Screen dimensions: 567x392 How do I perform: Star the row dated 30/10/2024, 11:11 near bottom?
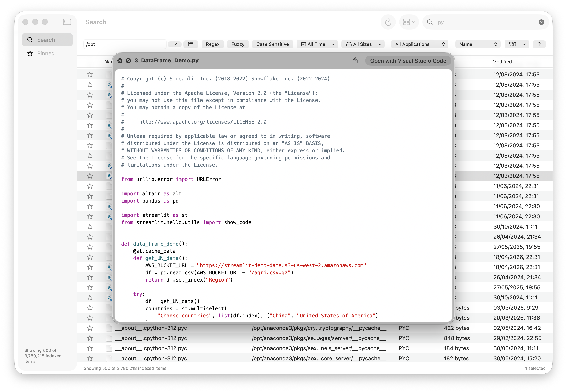90,297
